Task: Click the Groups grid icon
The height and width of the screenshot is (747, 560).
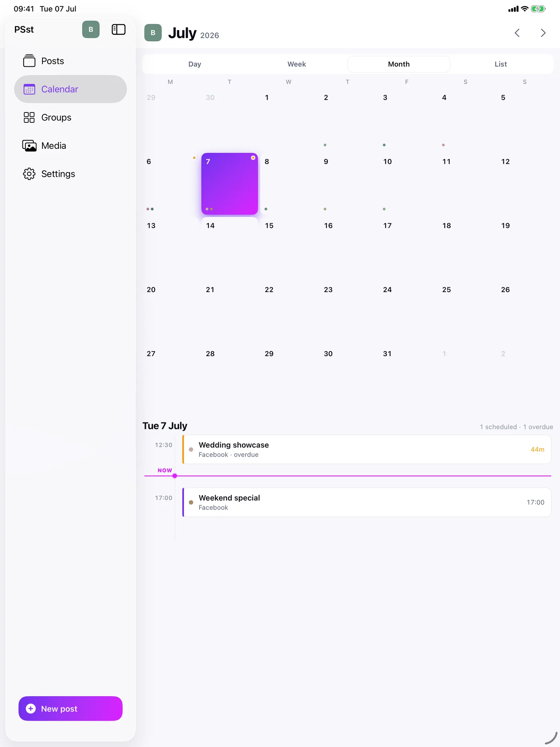Action: (x=29, y=117)
